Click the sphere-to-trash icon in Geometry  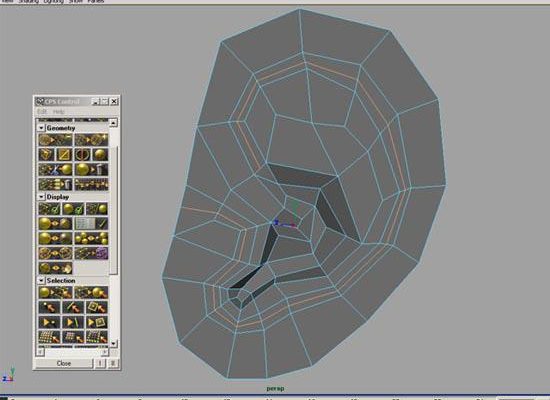tap(92, 169)
